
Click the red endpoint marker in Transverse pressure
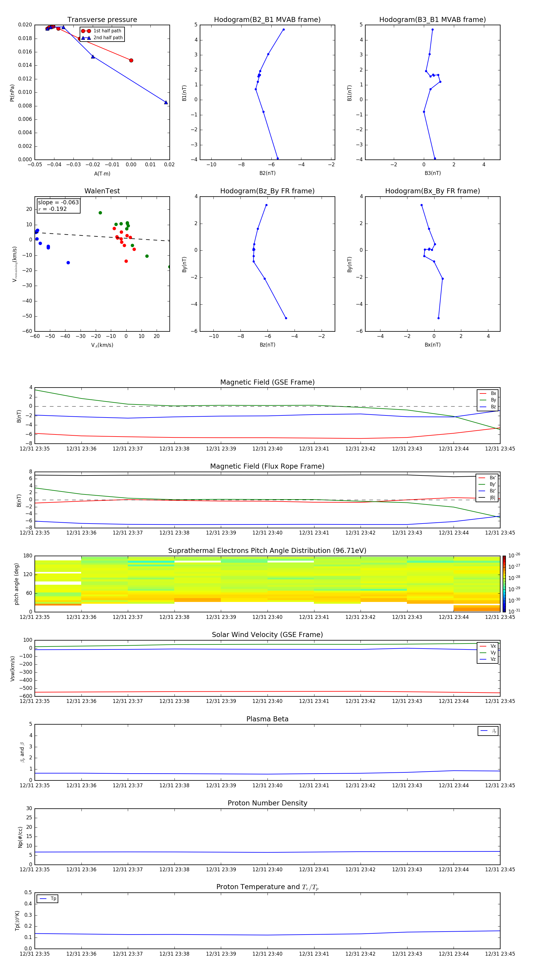(x=131, y=61)
